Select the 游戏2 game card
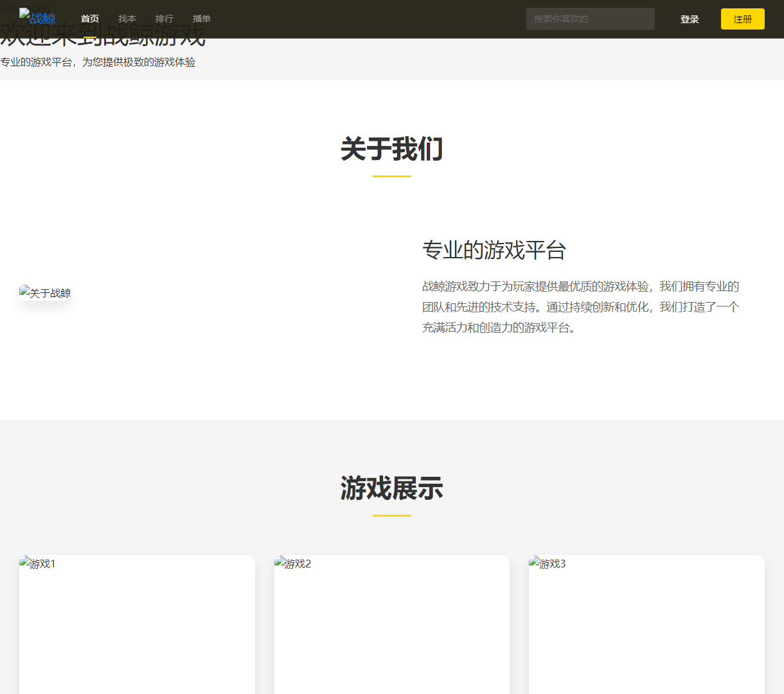This screenshot has height=694, width=784. [x=391, y=623]
